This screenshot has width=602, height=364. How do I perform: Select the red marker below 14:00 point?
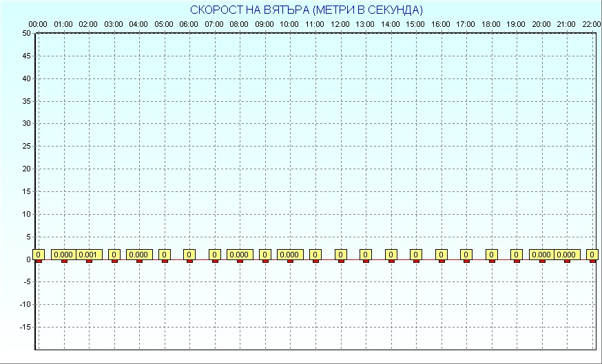point(391,261)
